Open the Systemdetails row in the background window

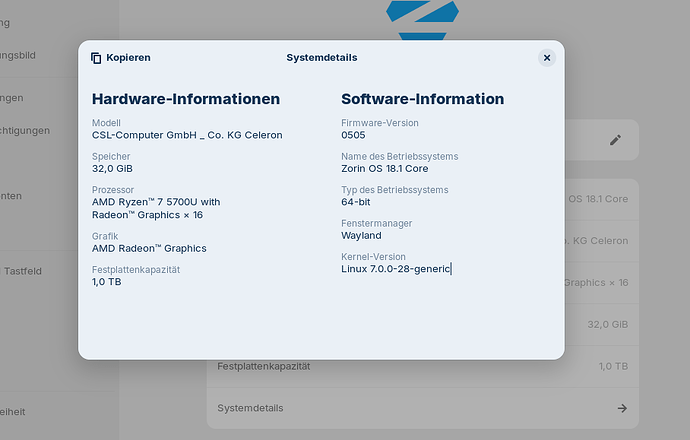[423, 408]
